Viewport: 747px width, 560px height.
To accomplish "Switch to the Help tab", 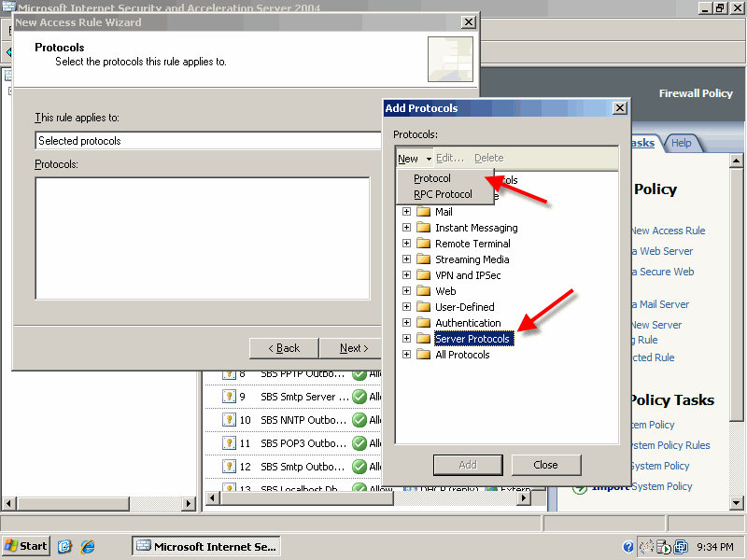I will [x=682, y=143].
